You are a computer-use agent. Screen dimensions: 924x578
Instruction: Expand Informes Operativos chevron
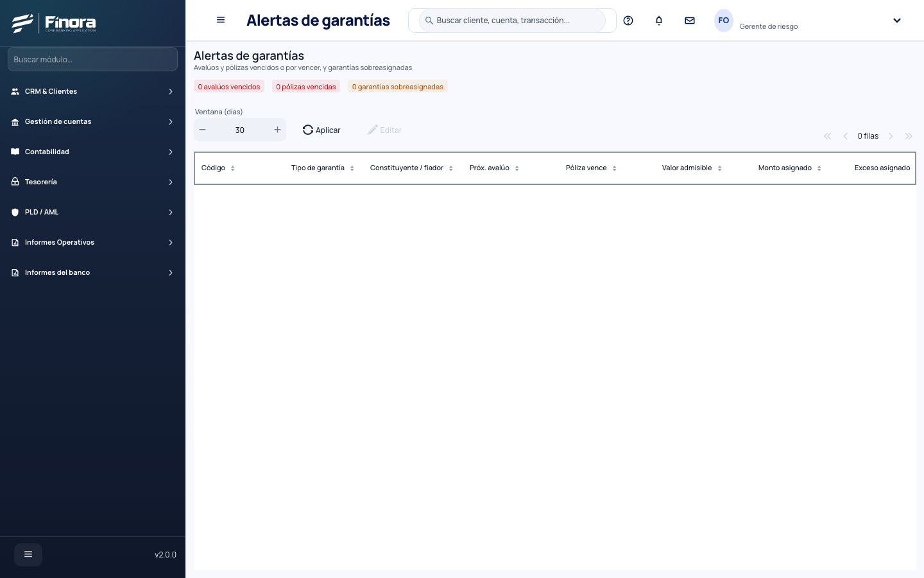tap(171, 243)
